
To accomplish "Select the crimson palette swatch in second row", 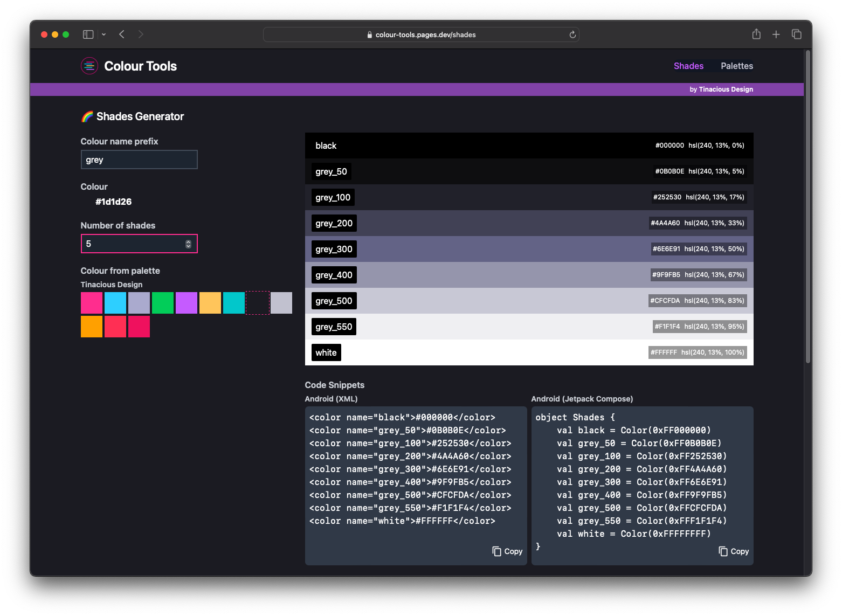I will pos(139,327).
